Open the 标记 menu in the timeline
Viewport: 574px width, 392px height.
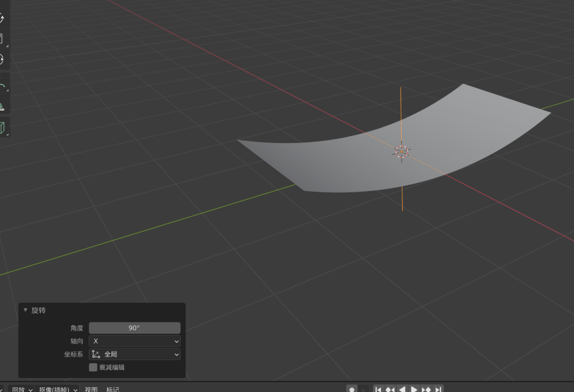113,389
